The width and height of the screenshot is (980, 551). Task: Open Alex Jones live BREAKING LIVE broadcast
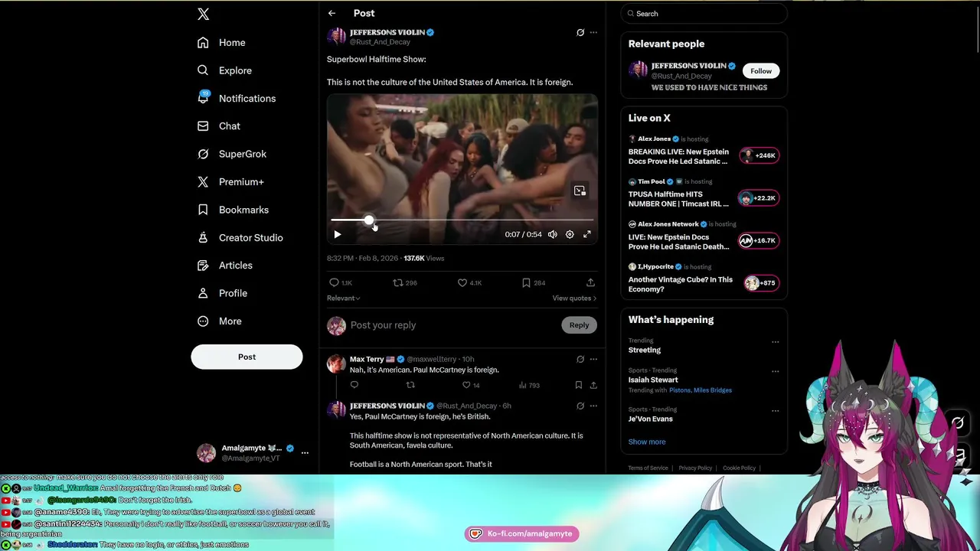coord(703,150)
